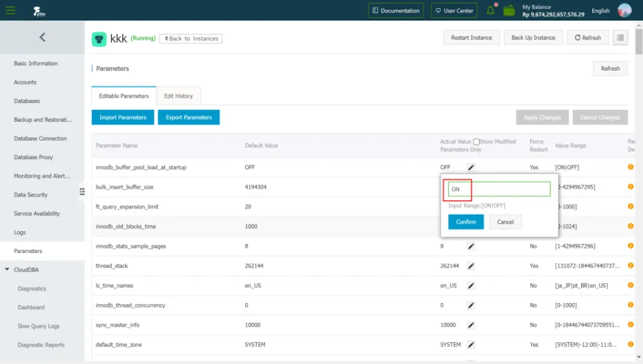Image resolution: width=643 pixels, height=364 pixels.
Task: Show info for bulk_insert_buffer_size
Action: (x=630, y=186)
